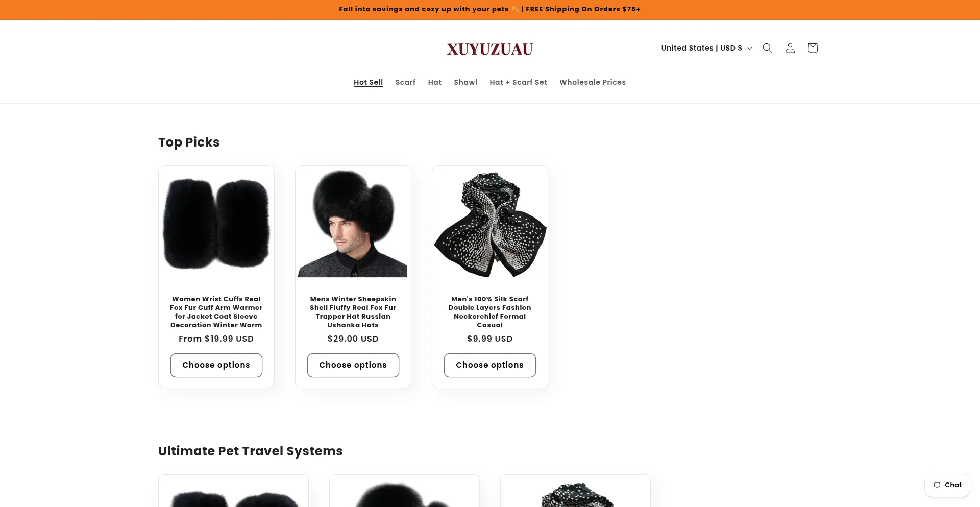This screenshot has width=980, height=507.
Task: Choose options for Men's 100% Silk Scarf
Action: click(490, 365)
